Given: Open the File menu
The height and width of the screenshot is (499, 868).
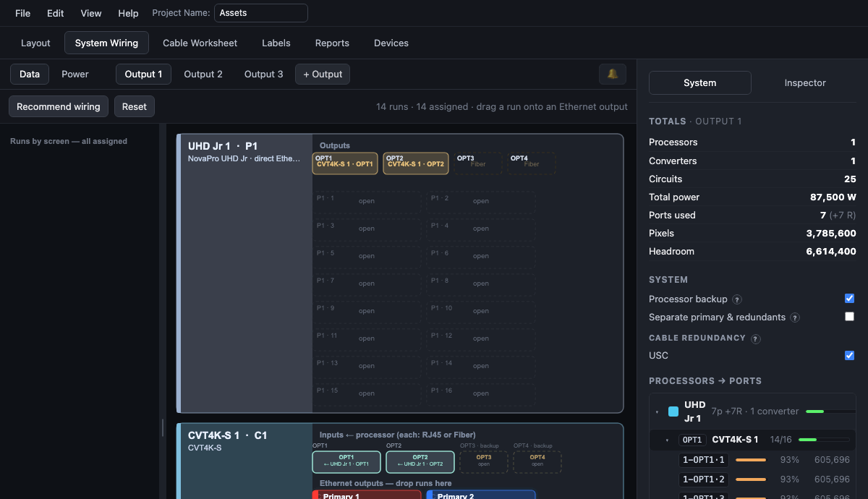Looking at the screenshot, I should point(22,13).
